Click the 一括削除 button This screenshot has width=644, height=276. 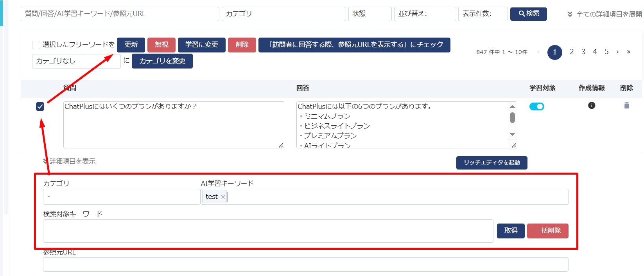coord(547,231)
